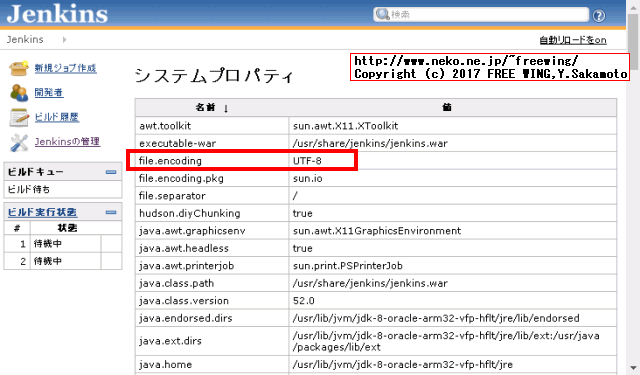Select executor 2 待機中 row
The image size is (640, 375).
(63, 261)
